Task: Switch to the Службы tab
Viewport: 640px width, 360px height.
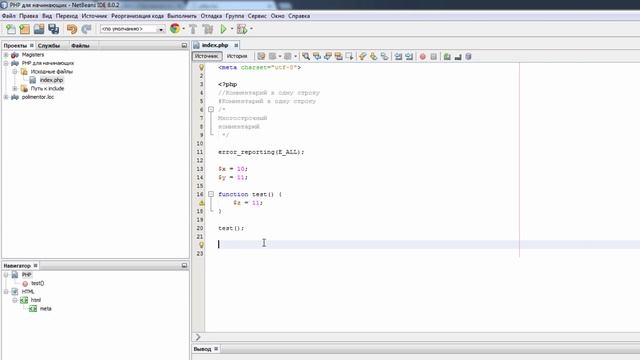Action: tap(49, 46)
